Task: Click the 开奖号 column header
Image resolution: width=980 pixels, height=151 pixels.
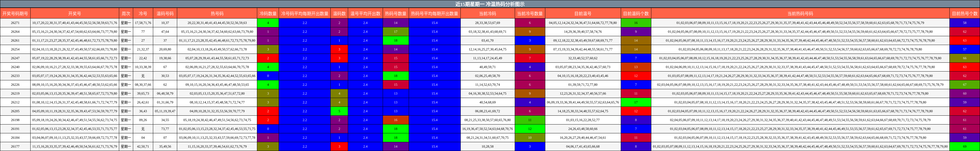Action: [x=75, y=14]
